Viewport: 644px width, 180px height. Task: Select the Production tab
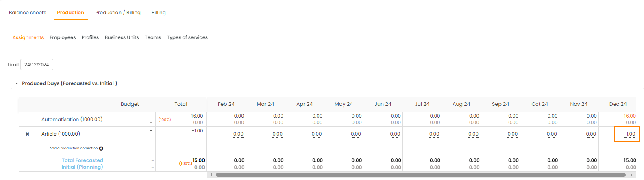click(x=70, y=13)
